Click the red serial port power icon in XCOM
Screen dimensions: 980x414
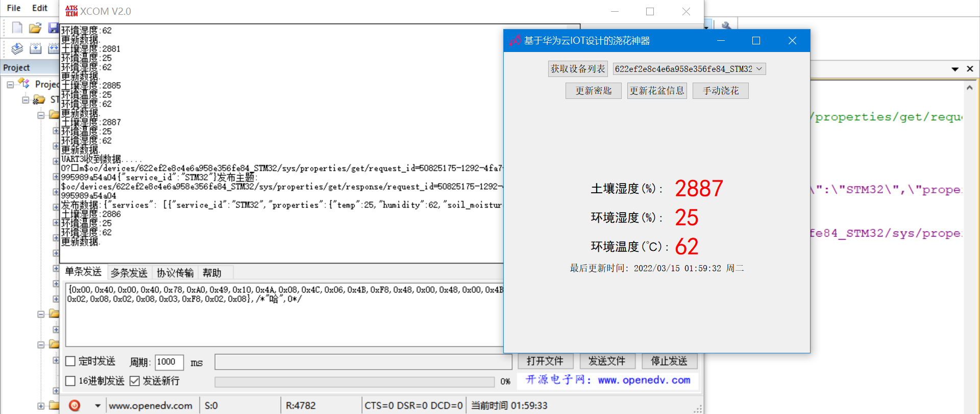coord(75,405)
